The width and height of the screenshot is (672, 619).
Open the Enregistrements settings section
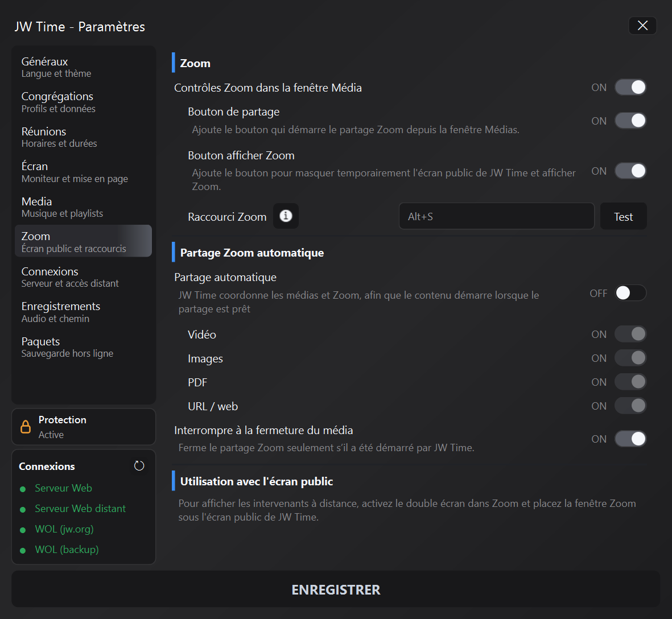click(83, 312)
